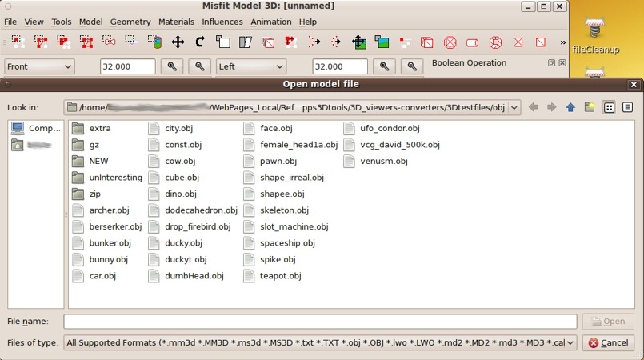Click the grayed Open button
Viewport: 644px width, 360px height.
(608, 322)
